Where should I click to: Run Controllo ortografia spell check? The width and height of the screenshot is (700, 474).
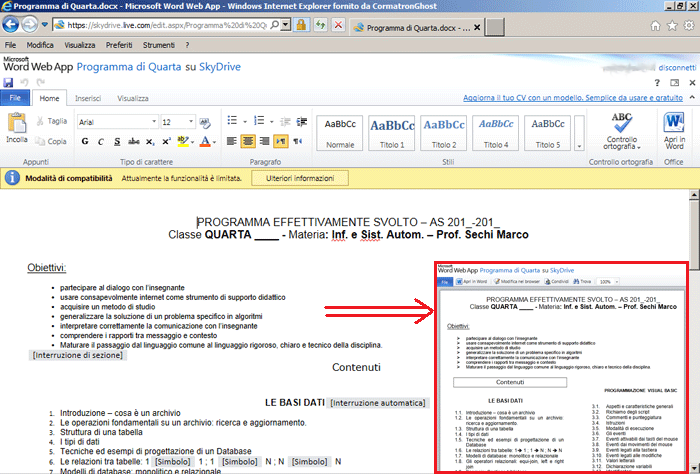pyautogui.click(x=621, y=131)
